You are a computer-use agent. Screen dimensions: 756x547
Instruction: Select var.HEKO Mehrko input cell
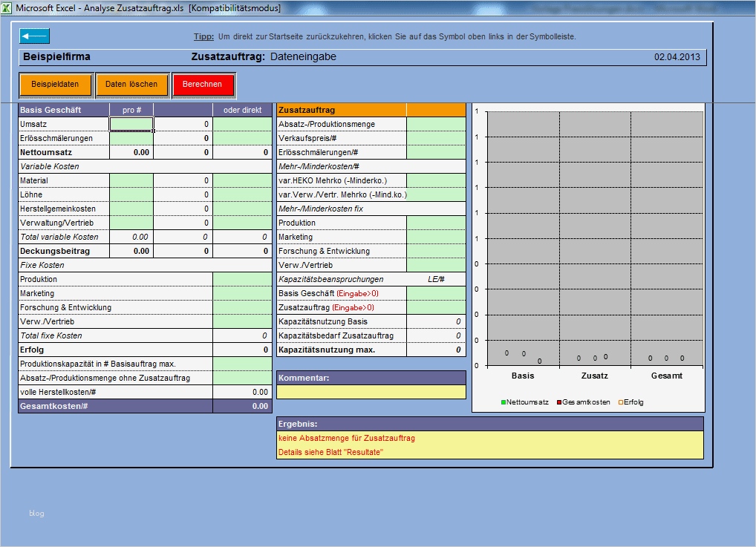437,180
